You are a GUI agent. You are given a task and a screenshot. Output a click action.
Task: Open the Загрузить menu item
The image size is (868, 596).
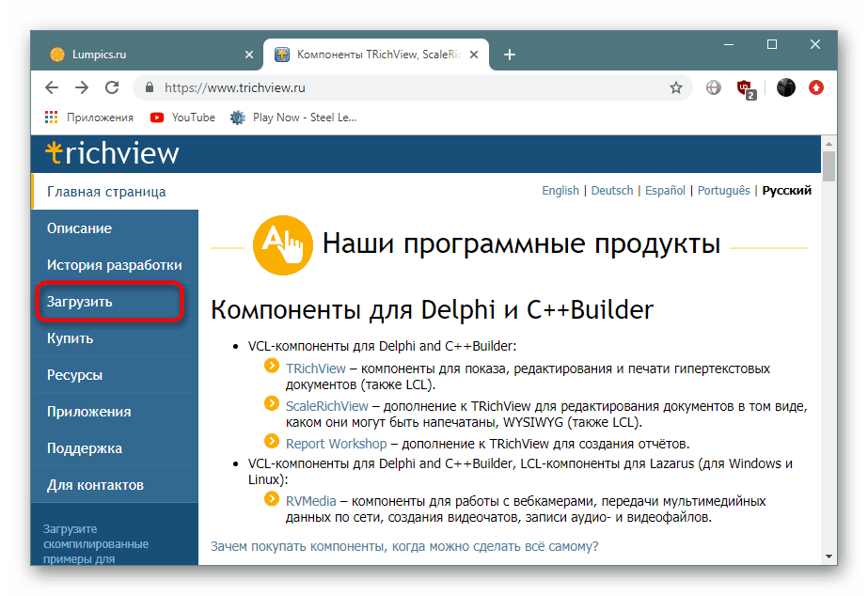pos(115,301)
